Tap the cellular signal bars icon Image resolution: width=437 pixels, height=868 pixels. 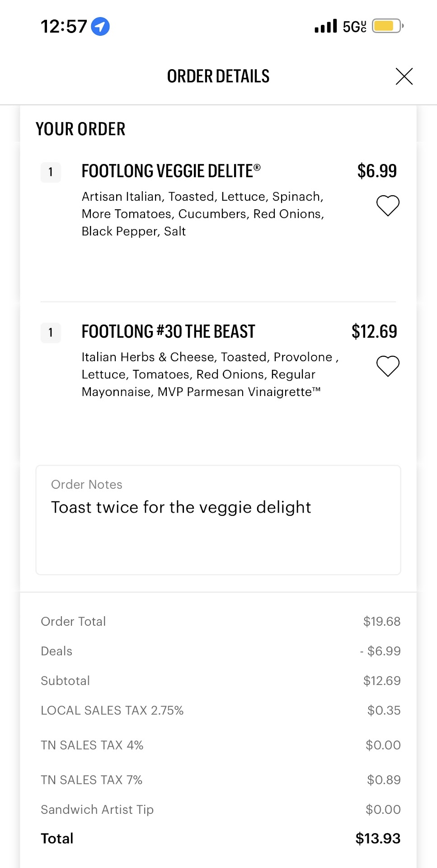326,26
